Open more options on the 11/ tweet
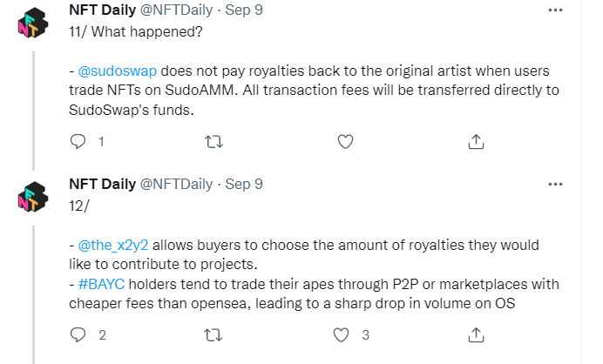603x364 pixels. 554,11
